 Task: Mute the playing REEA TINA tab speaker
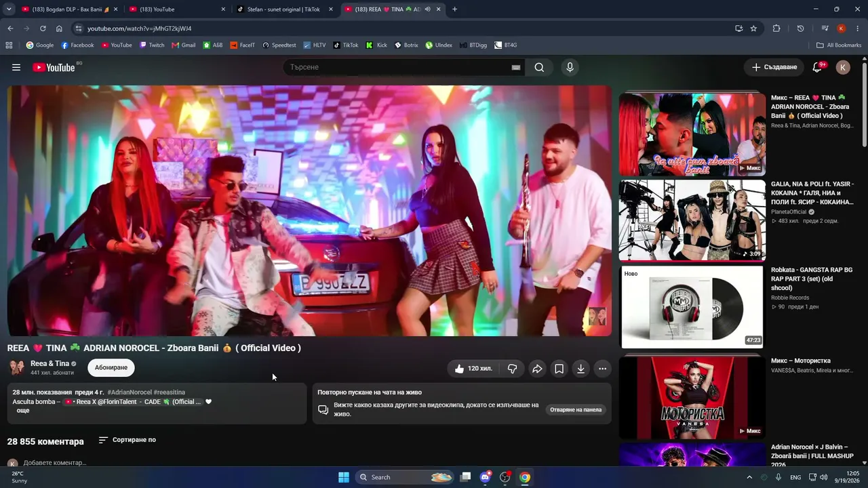427,9
